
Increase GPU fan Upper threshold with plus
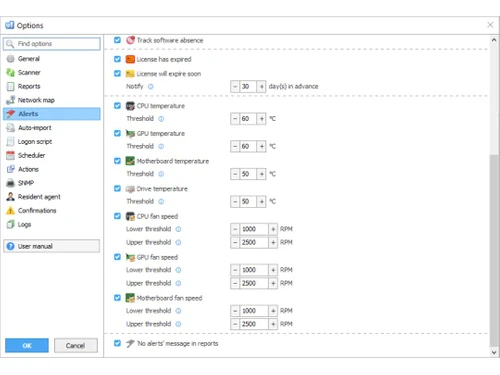coord(273,283)
